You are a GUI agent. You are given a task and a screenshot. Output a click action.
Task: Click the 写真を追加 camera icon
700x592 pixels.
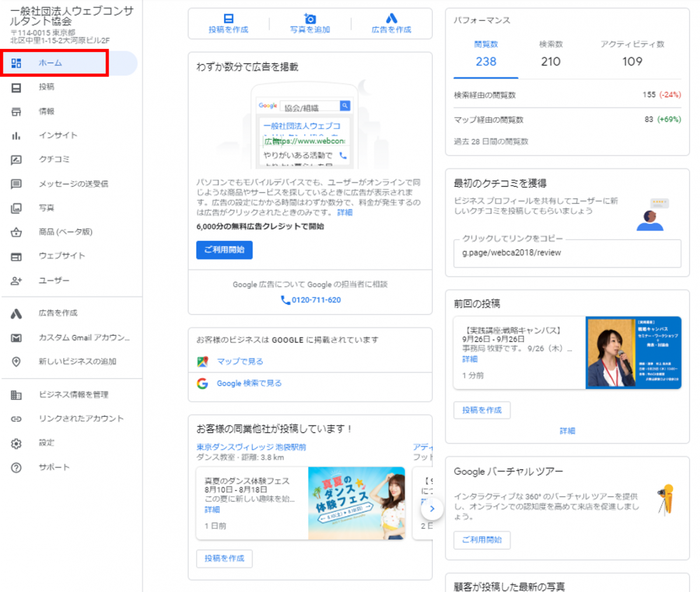pos(310,19)
